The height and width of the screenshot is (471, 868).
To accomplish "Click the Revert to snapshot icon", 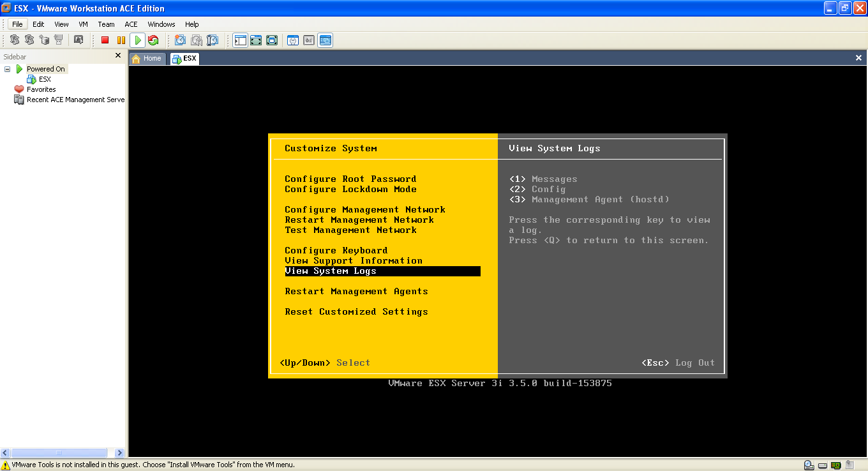I will click(197, 40).
